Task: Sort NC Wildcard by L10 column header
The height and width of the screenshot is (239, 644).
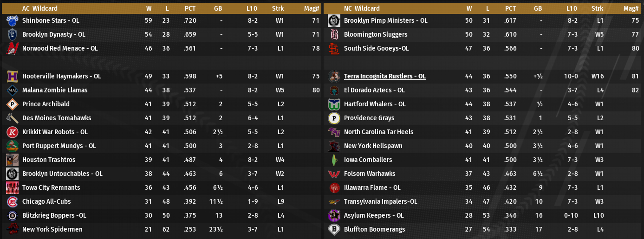Action: (x=572, y=8)
